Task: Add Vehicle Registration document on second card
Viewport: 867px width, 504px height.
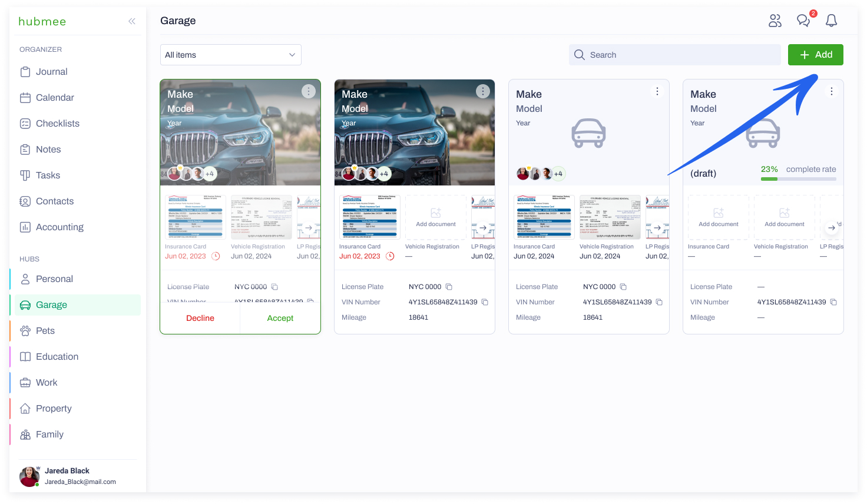Action: click(436, 217)
